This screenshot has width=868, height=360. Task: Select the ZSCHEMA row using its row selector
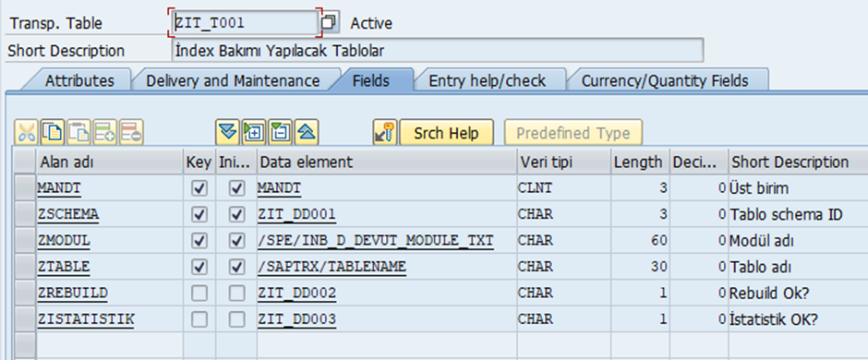(x=24, y=214)
